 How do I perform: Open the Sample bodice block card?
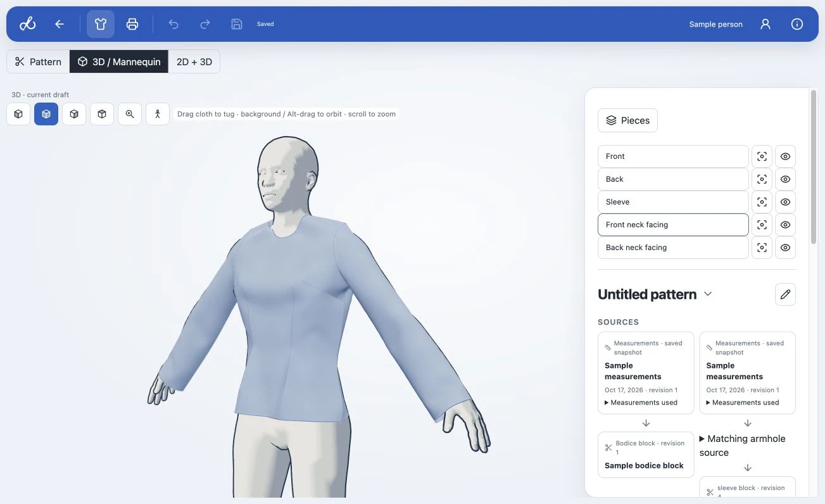coord(646,455)
